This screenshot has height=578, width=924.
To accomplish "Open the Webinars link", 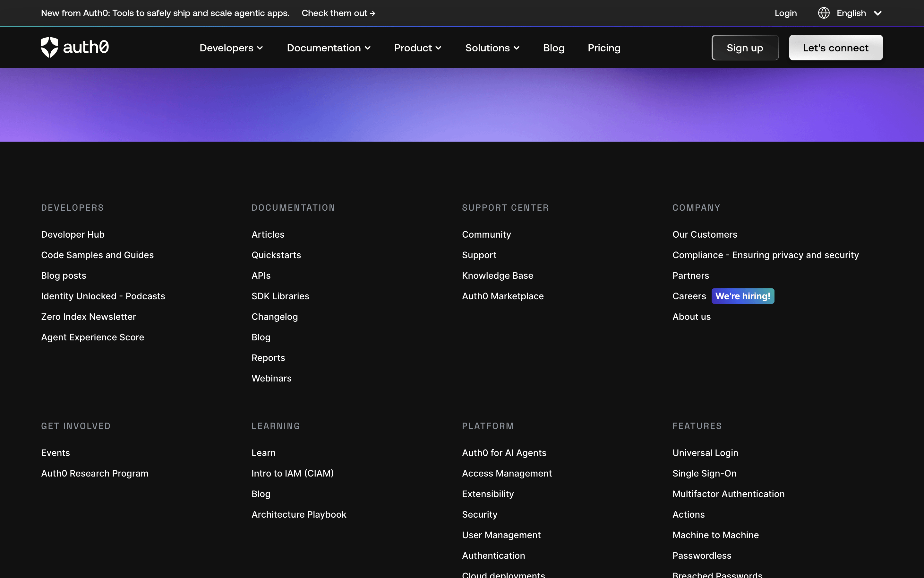I will click(271, 379).
